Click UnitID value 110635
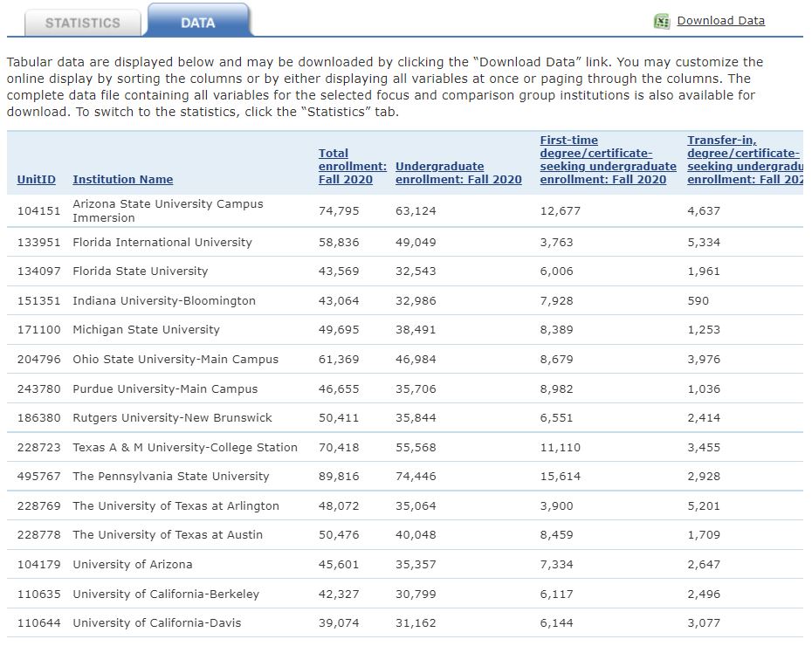The image size is (812, 646). click(38, 594)
